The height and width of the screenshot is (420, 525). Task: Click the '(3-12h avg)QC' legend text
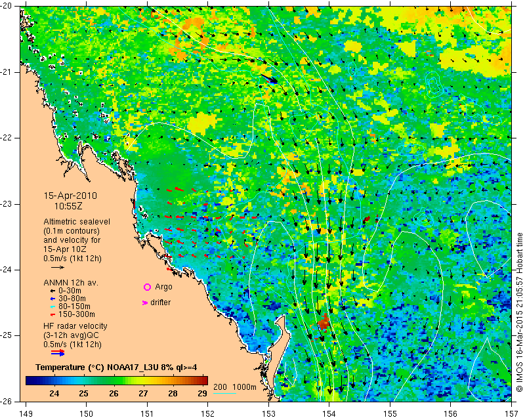tap(71, 335)
